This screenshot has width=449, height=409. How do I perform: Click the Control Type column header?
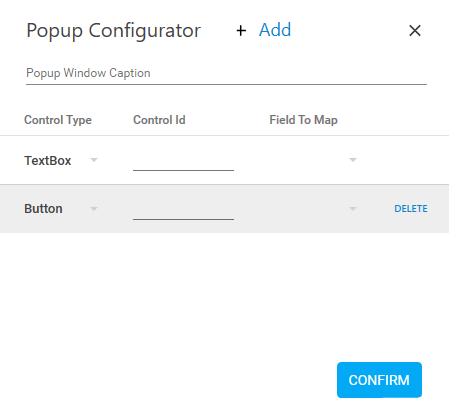58,120
